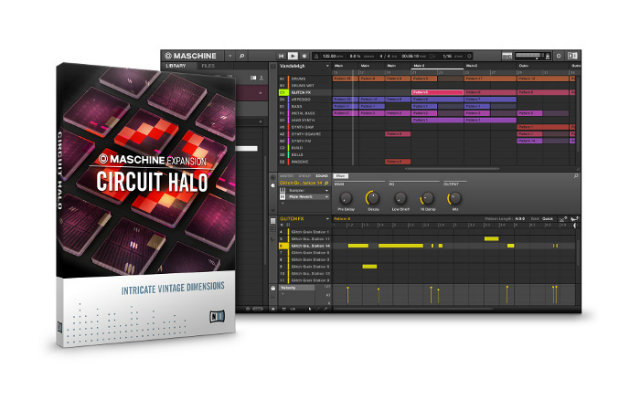Switch to the FILES tab in browser
This screenshot has height=400, width=640.
[208, 66]
